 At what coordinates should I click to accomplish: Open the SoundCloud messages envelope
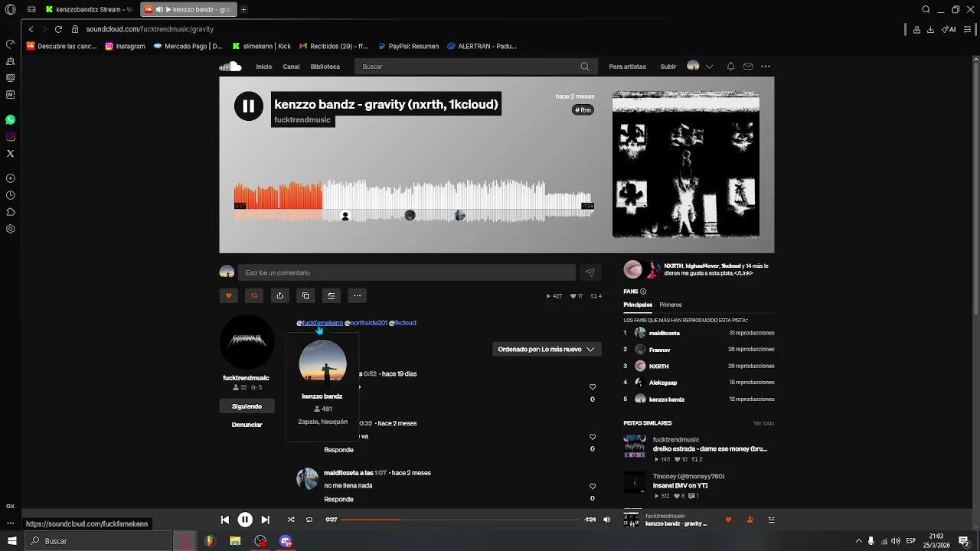click(x=748, y=67)
